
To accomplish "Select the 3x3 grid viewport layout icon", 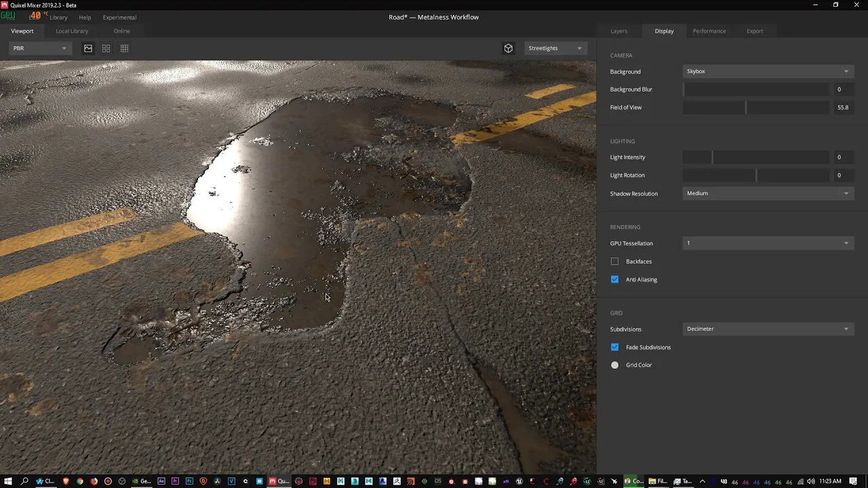I will click(124, 48).
